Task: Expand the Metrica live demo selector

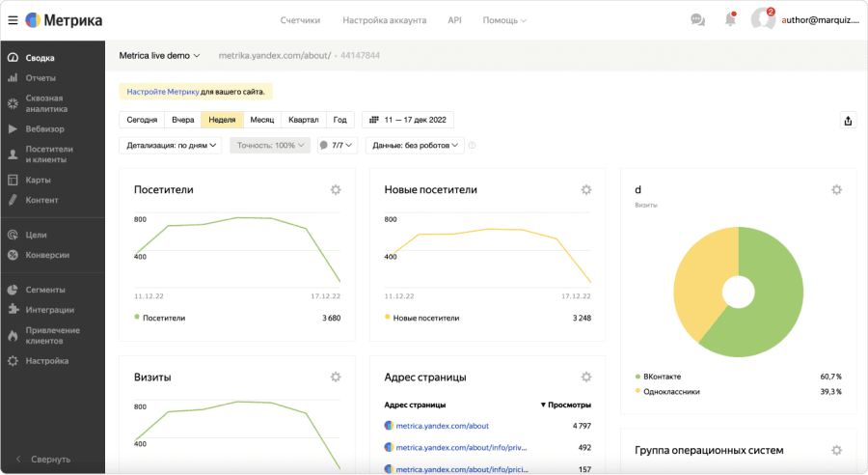Action: click(x=159, y=56)
